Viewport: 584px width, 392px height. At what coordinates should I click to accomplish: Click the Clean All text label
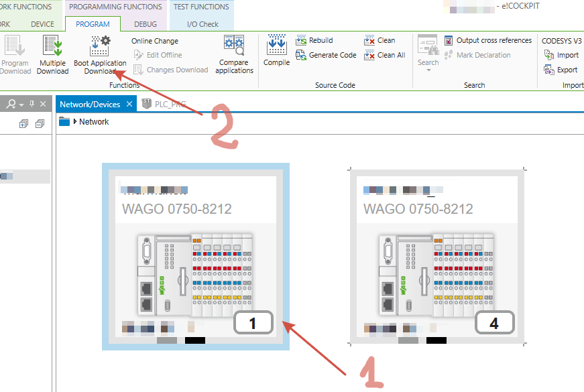[391, 55]
